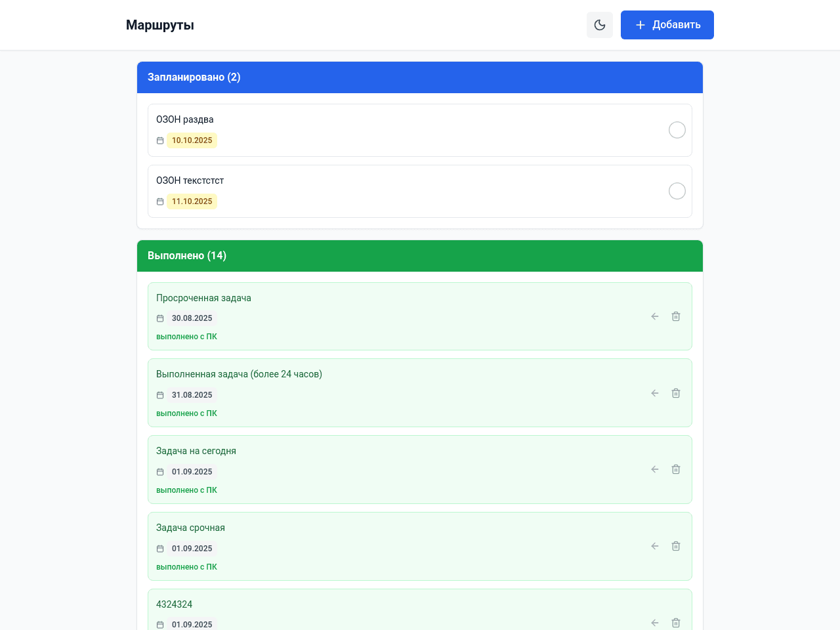Select the Задача на сегодня title
This screenshot has width=840, height=630.
(196, 451)
